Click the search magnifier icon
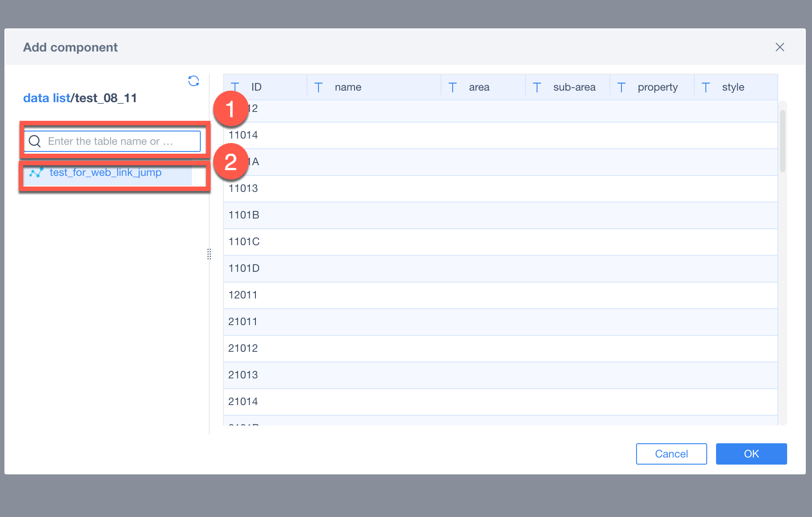This screenshot has width=812, height=517. pos(35,141)
